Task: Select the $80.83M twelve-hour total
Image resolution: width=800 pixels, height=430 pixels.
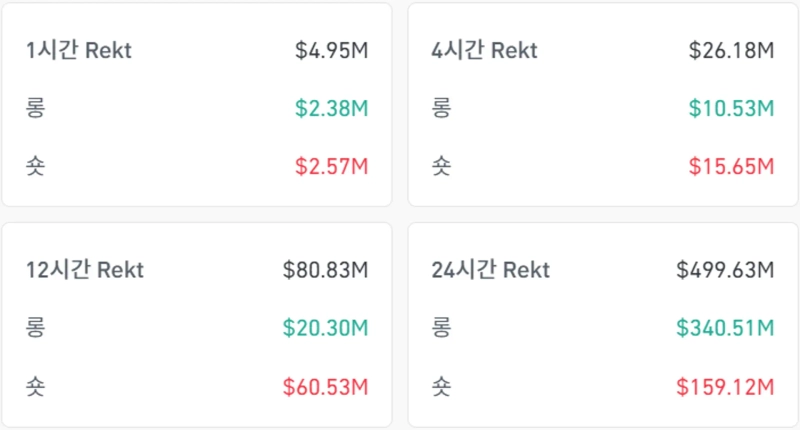Action: [x=326, y=270]
